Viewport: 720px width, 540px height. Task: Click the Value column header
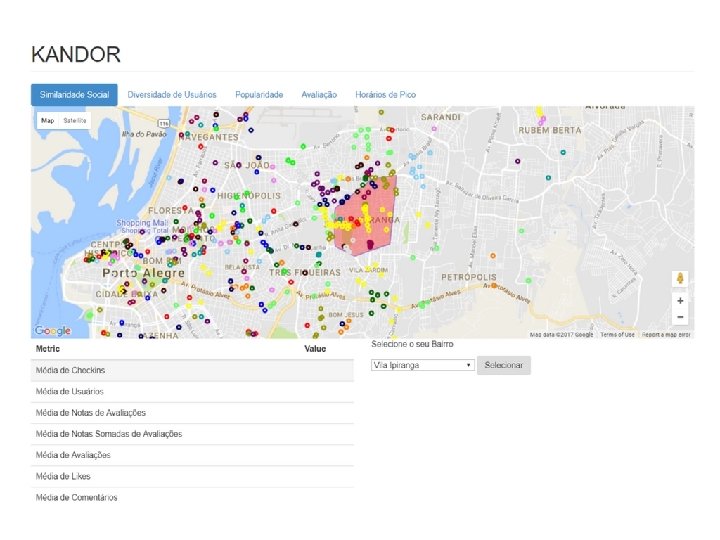point(315,349)
